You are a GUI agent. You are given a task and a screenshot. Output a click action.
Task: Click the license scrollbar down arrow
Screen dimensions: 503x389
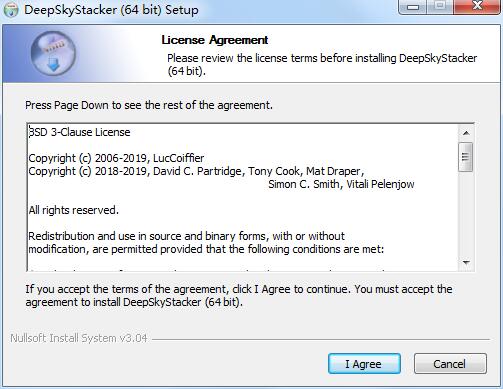tap(466, 262)
